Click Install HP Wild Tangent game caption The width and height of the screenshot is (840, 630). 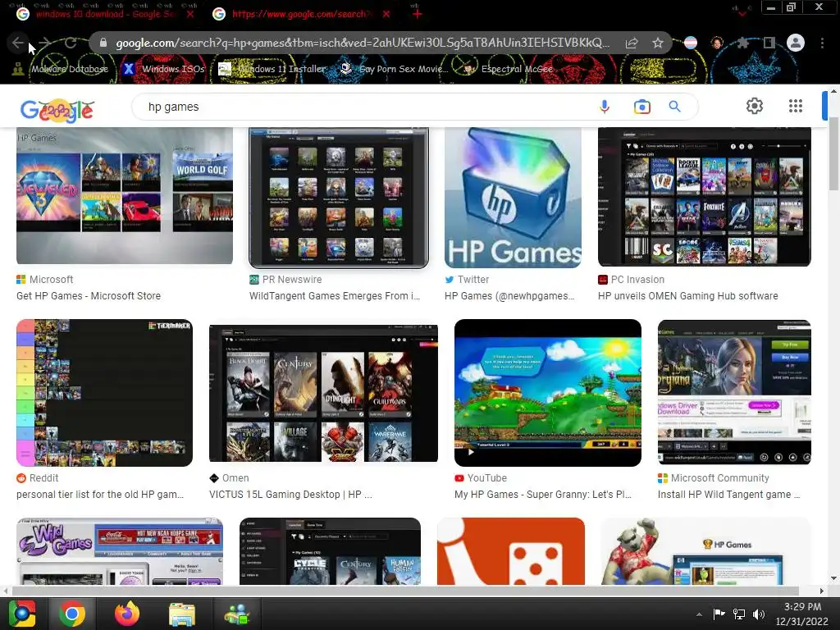728,495
